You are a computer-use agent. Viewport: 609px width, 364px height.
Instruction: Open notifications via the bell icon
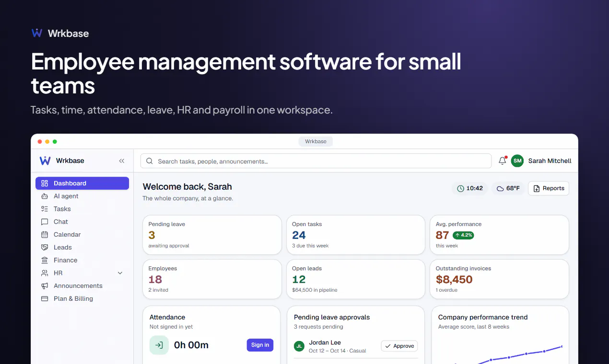[503, 161]
